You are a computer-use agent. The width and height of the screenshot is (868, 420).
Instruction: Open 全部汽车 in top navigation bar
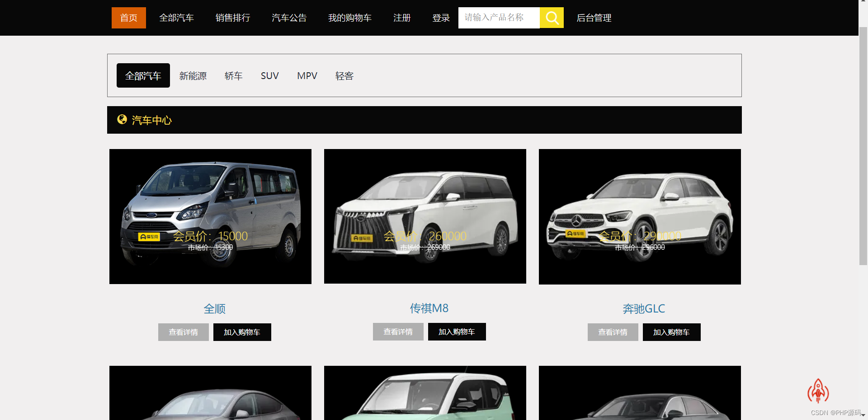(x=176, y=18)
